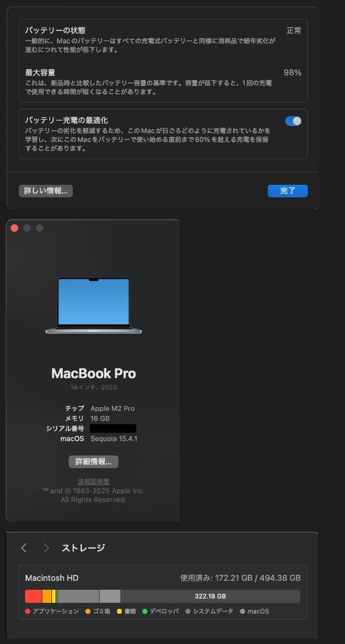Screen dimensions: 345x644
Task: Click the 使用済み: 172.21 GB / 494.38 GB text
Action: point(241,578)
